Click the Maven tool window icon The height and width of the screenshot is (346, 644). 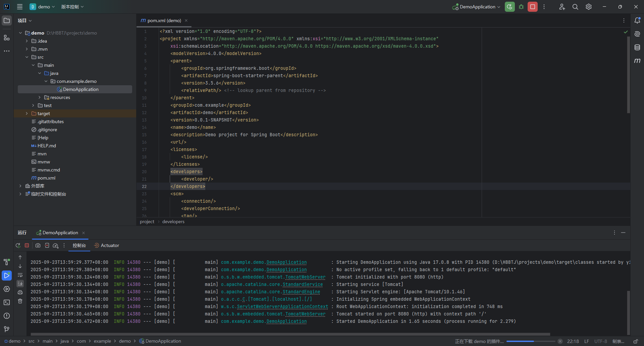pos(637,61)
